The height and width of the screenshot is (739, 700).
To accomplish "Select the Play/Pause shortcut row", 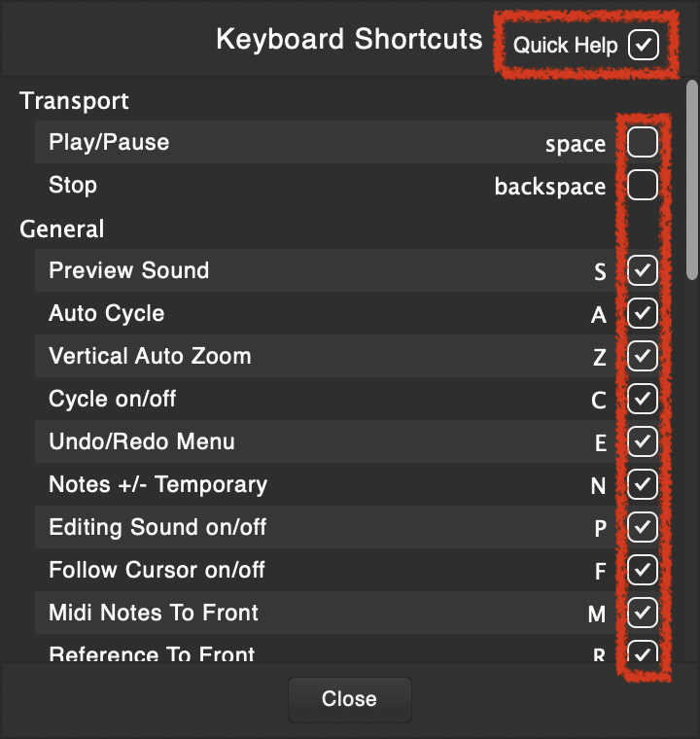I will point(292,142).
